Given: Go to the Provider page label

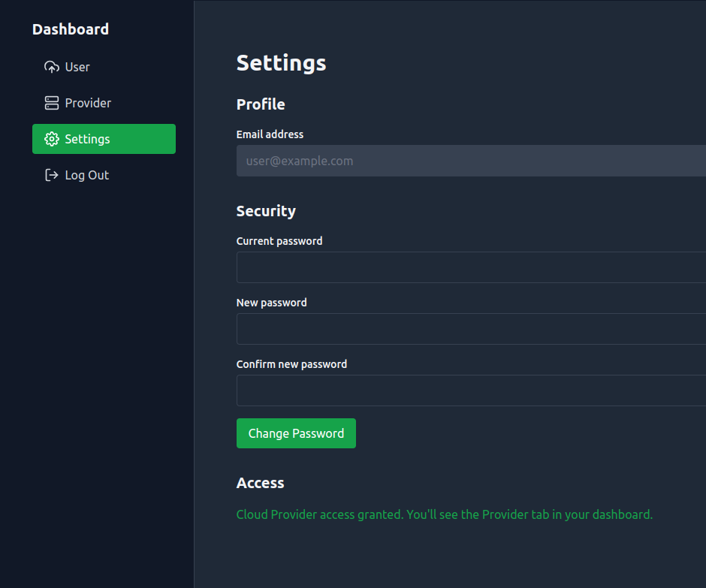Looking at the screenshot, I should pos(88,103).
